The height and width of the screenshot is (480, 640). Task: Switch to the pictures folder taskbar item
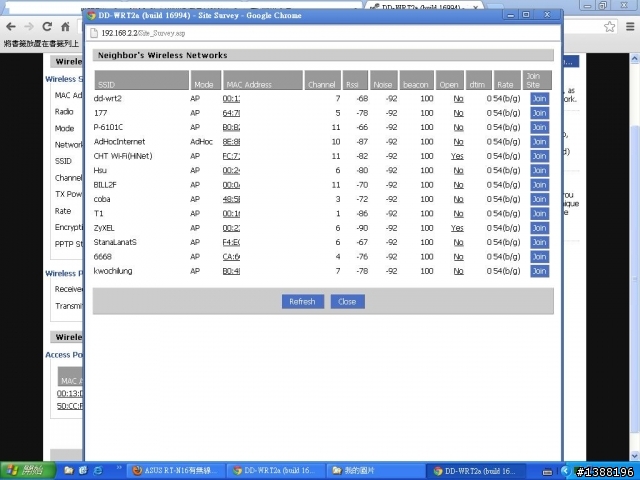(376, 471)
